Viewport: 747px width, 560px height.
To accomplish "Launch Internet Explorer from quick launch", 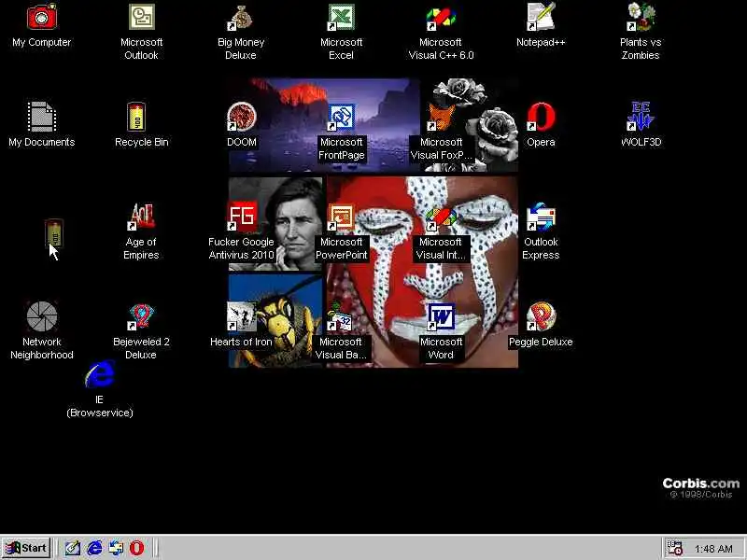I will click(94, 548).
